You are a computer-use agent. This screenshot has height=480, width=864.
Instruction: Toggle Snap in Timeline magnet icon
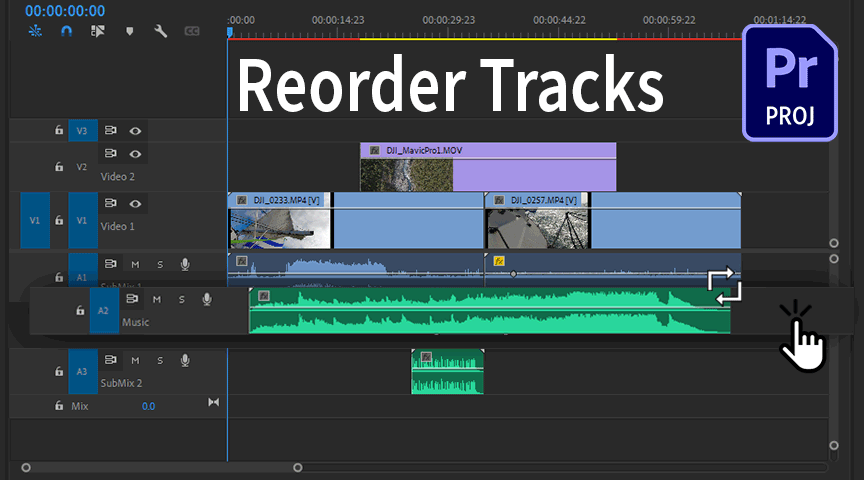[66, 31]
